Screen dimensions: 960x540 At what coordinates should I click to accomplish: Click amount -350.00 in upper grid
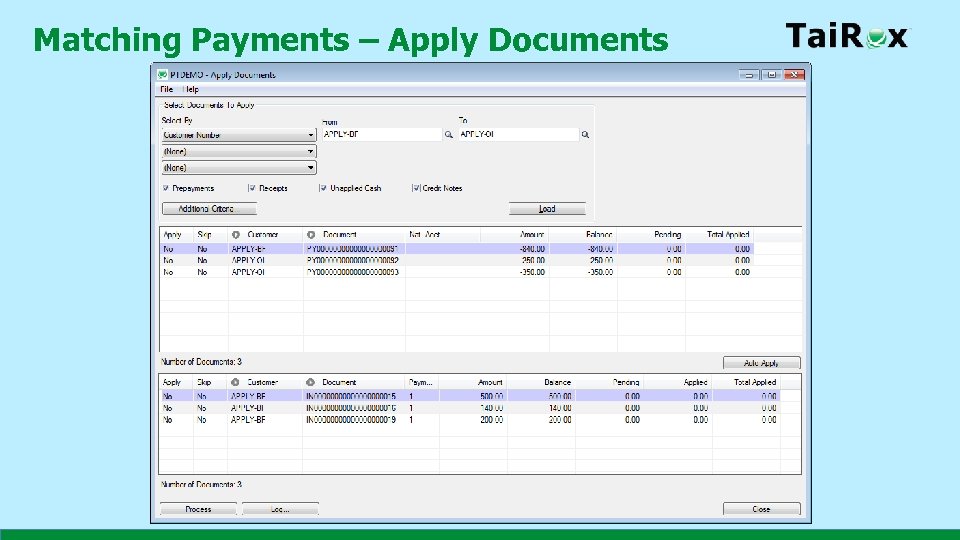(x=532, y=272)
